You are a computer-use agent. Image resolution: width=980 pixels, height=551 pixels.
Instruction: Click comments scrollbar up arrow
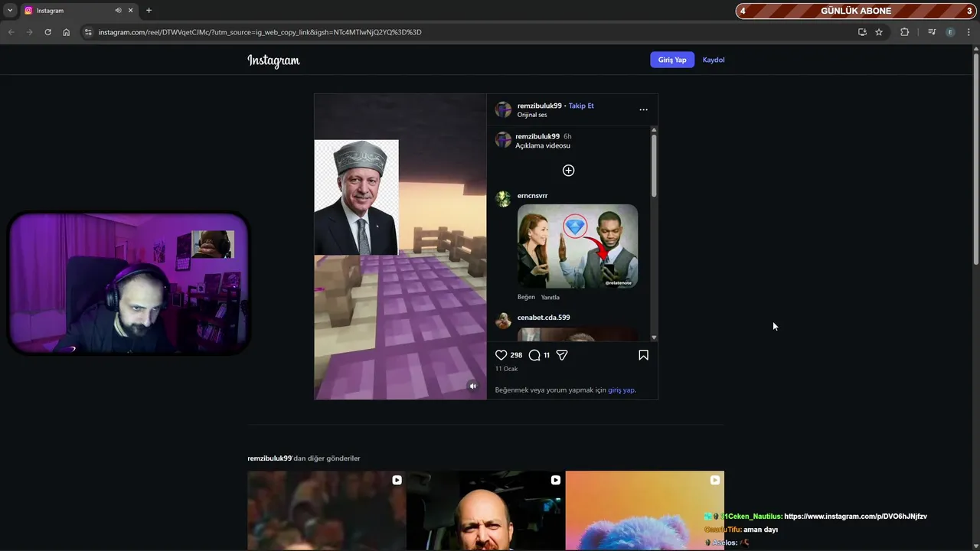[x=654, y=130]
